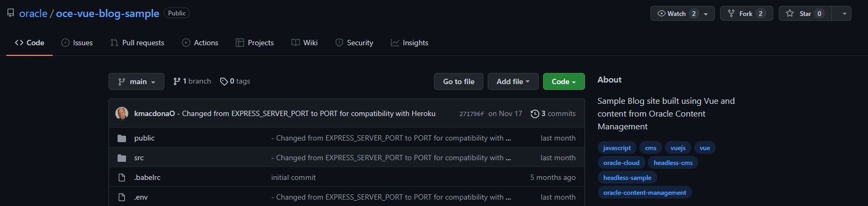Click '5 months ago' on .babelrc row
Screen dimensions: 868x206
tap(553, 177)
